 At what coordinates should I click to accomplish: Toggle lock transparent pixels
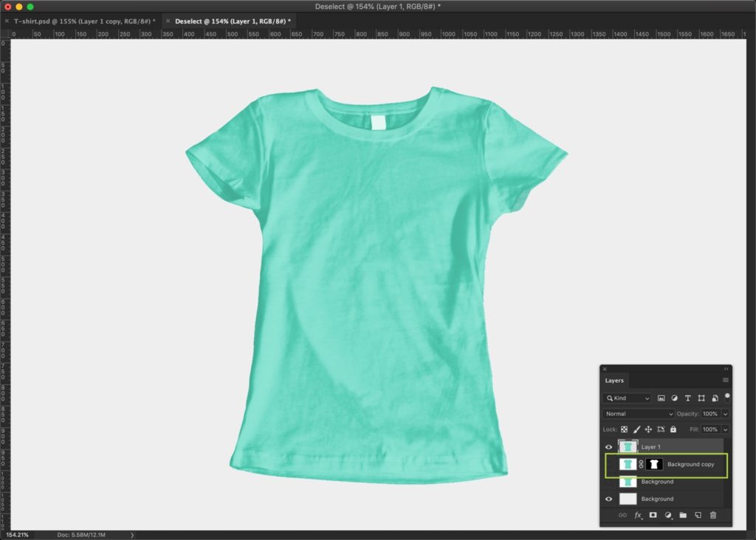[x=624, y=430]
